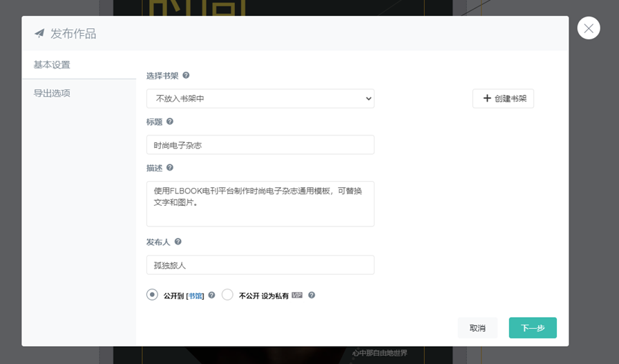Click the 创建书架 button

[x=503, y=98]
